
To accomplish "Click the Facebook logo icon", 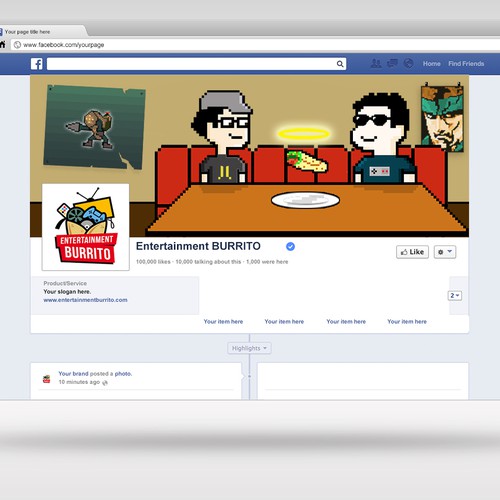I will click(37, 64).
